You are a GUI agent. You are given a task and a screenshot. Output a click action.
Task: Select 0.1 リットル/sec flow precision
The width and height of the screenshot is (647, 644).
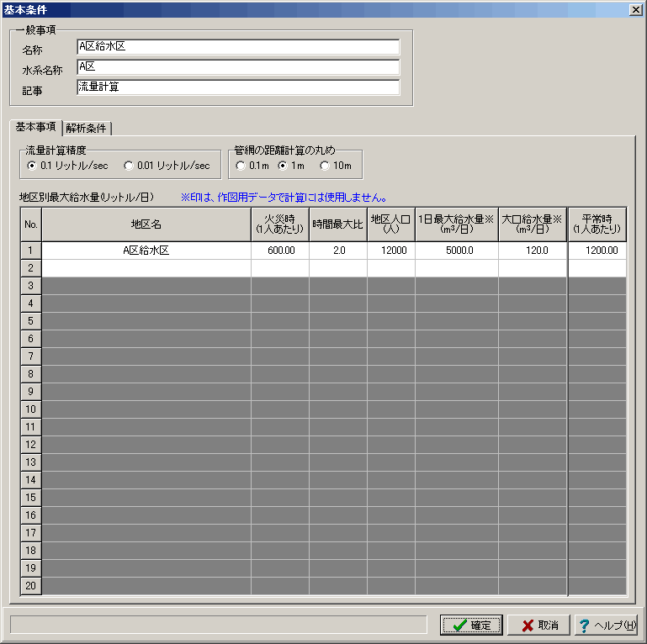coord(67,166)
